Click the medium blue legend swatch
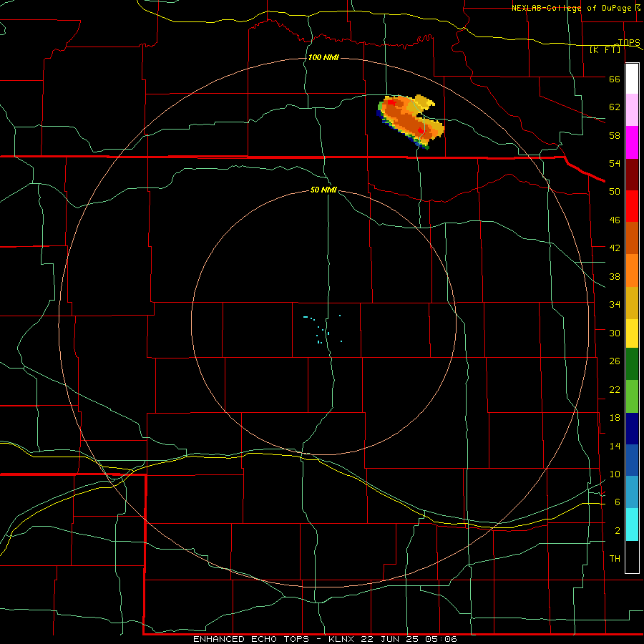The image size is (644, 644). point(632,460)
